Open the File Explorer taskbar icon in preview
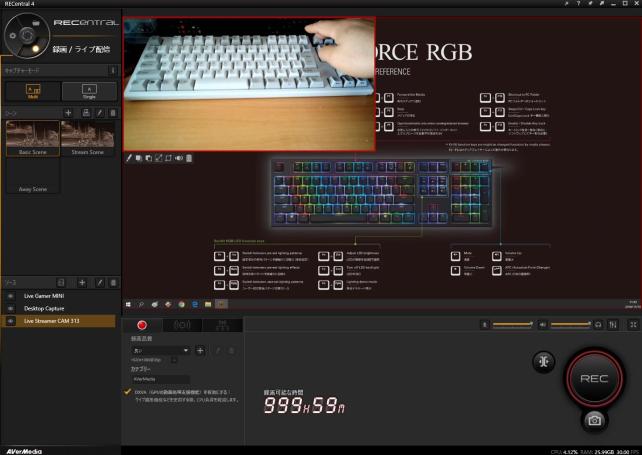 (x=208, y=304)
